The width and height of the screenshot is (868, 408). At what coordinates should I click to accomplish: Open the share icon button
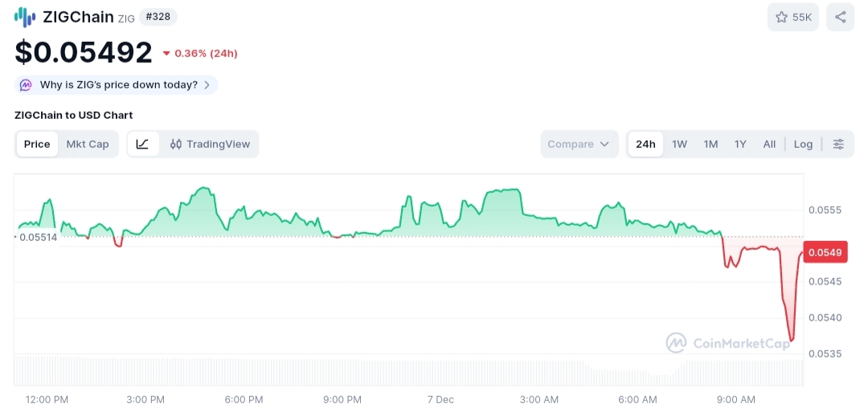click(841, 17)
